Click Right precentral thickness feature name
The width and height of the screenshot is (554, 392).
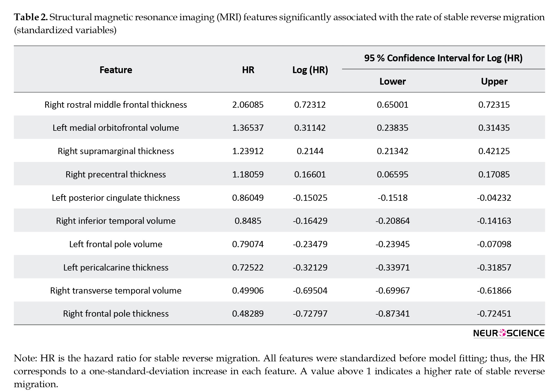point(116,174)
